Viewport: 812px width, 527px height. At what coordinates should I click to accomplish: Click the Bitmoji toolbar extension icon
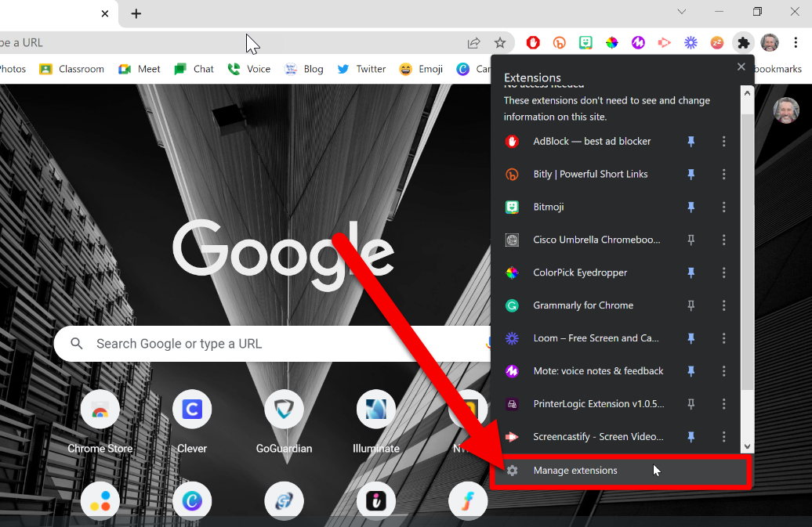point(585,42)
